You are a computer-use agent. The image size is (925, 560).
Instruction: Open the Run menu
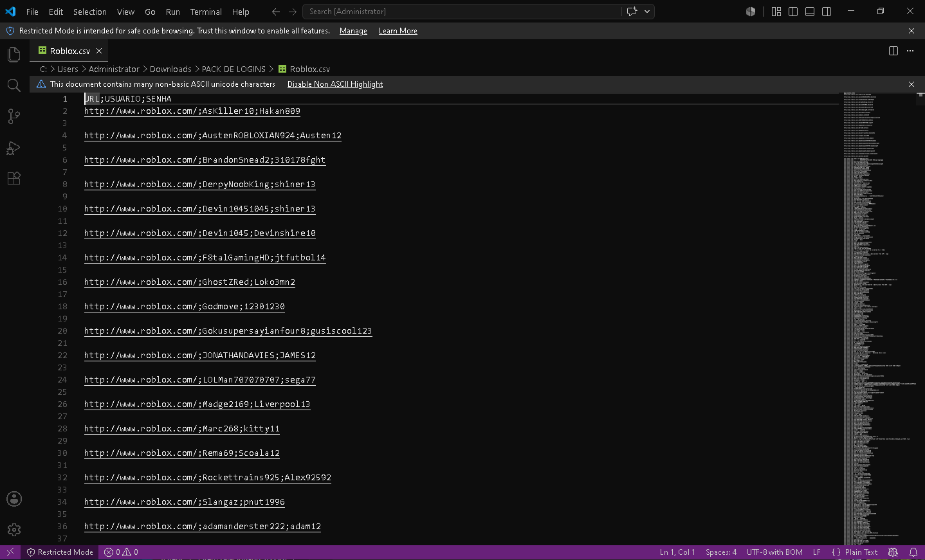[173, 12]
